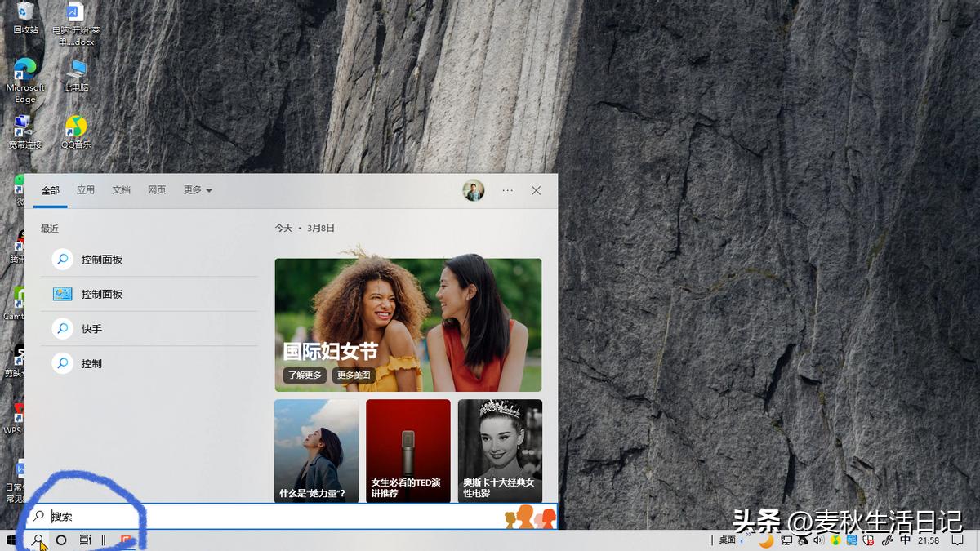Image resolution: width=980 pixels, height=551 pixels.
Task: Open the user profile avatar in search panel
Action: pos(474,190)
